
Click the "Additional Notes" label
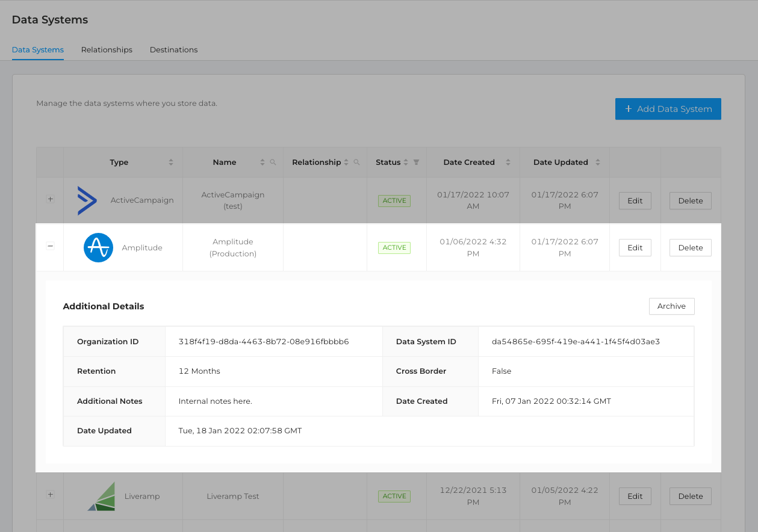tap(110, 401)
